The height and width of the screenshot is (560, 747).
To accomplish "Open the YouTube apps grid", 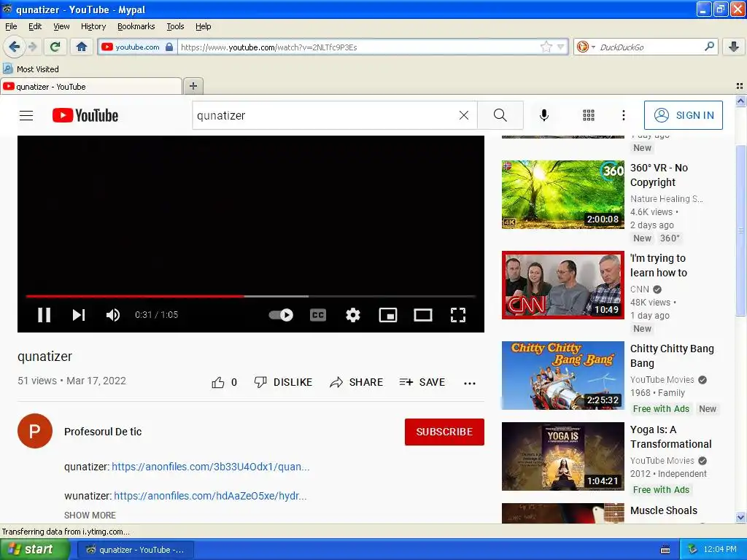I will (x=589, y=115).
